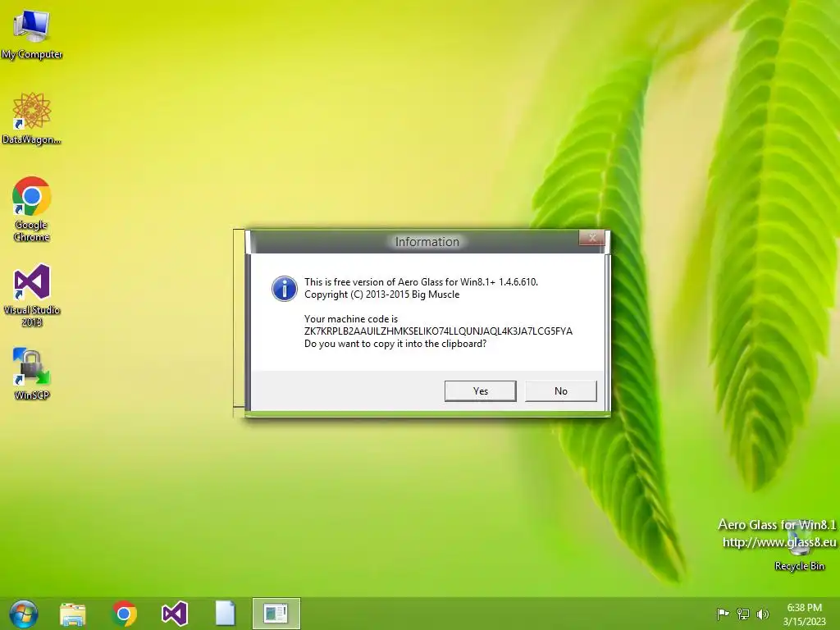
Task: Open Visual Studio from the taskbar
Action: click(x=175, y=614)
